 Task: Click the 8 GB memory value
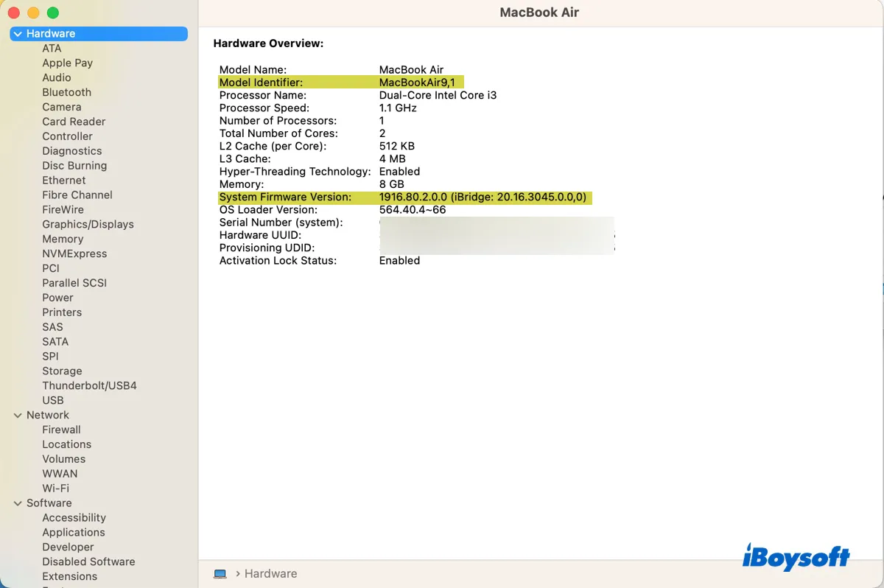pos(391,184)
